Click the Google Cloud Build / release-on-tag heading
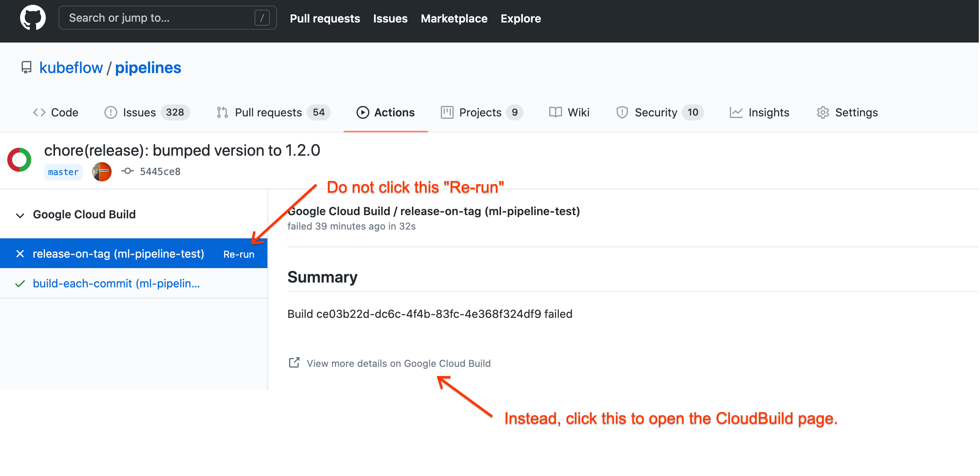The image size is (980, 476). click(x=434, y=211)
